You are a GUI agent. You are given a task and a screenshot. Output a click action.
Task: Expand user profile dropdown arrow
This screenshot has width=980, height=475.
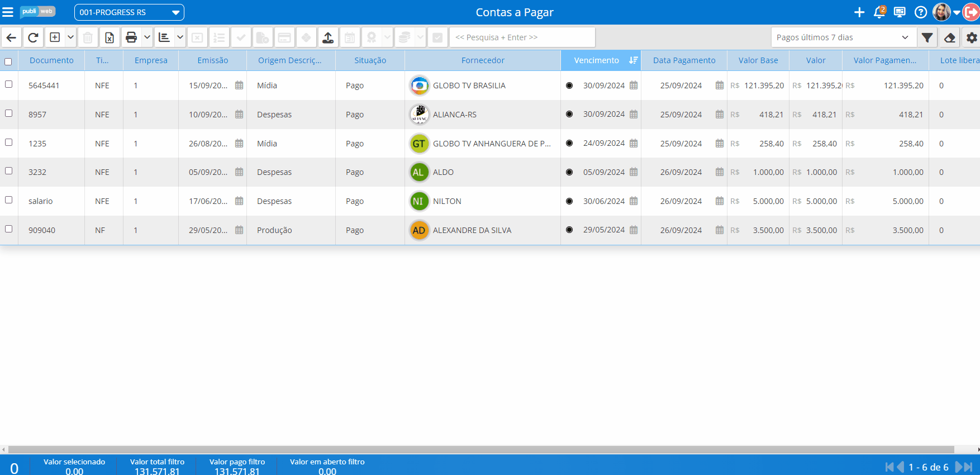pos(957,13)
